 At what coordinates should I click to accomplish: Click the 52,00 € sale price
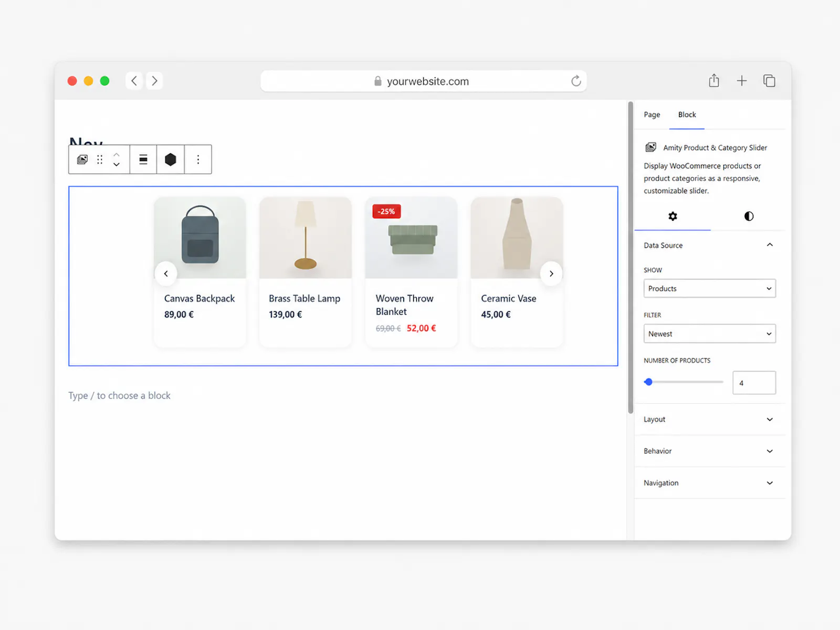421,328
